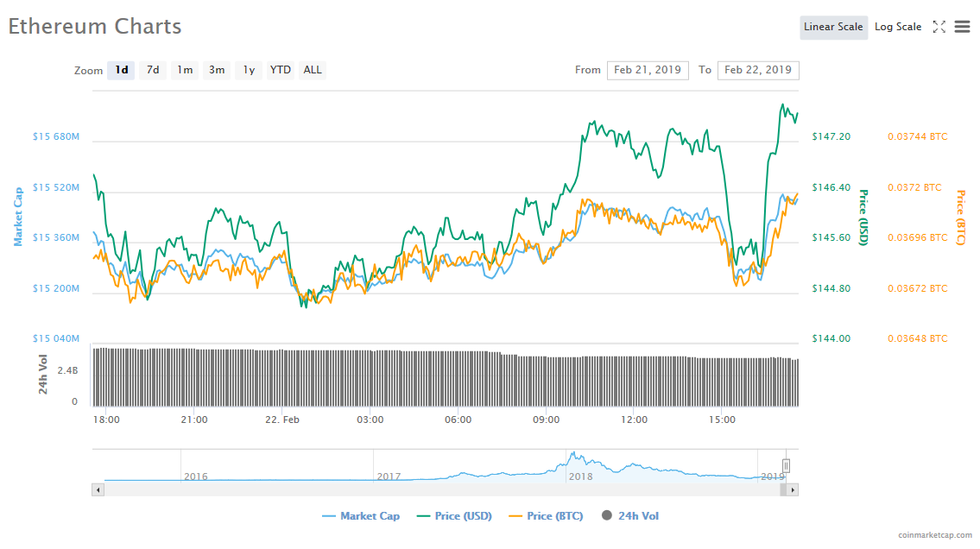Screen dimensions: 980x549
Task: Switch to Log Scale
Action: [x=898, y=27]
